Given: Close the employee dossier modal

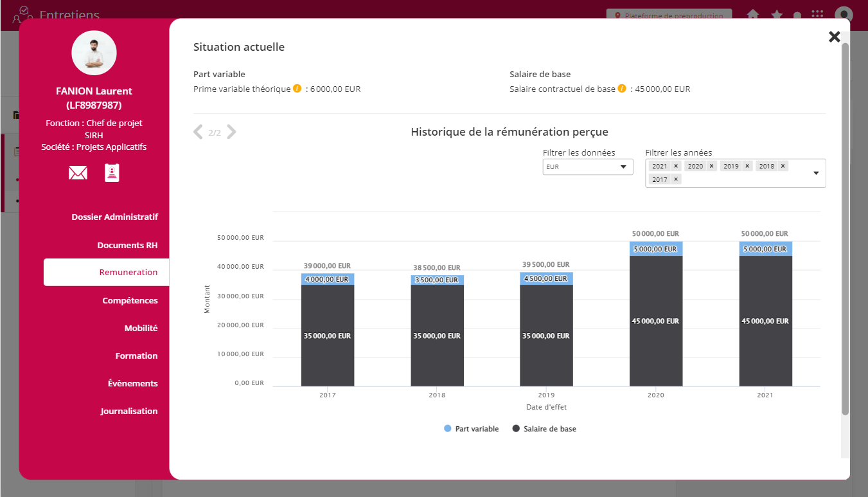Looking at the screenshot, I should (834, 37).
